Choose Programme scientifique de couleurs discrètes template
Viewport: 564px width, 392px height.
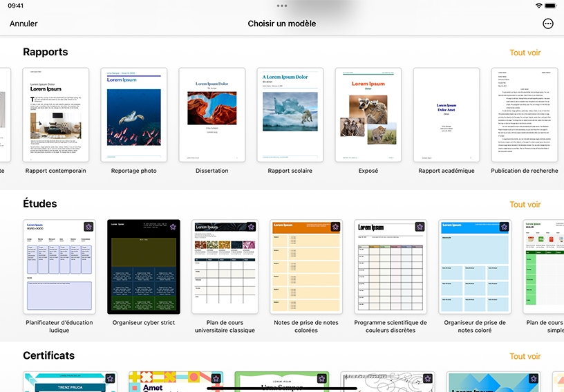coord(391,267)
